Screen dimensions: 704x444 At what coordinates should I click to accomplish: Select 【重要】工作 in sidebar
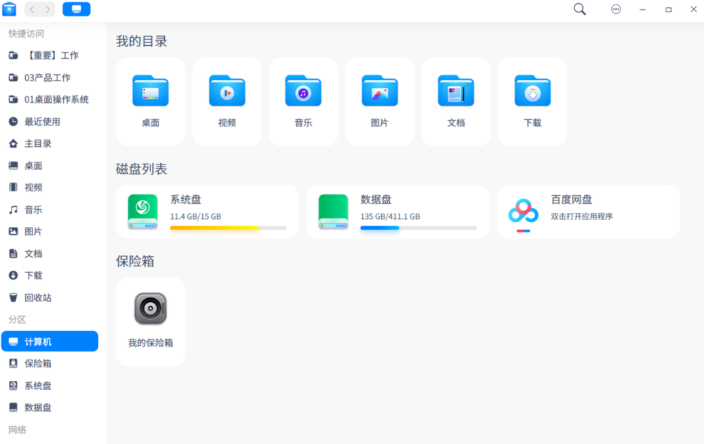point(49,56)
